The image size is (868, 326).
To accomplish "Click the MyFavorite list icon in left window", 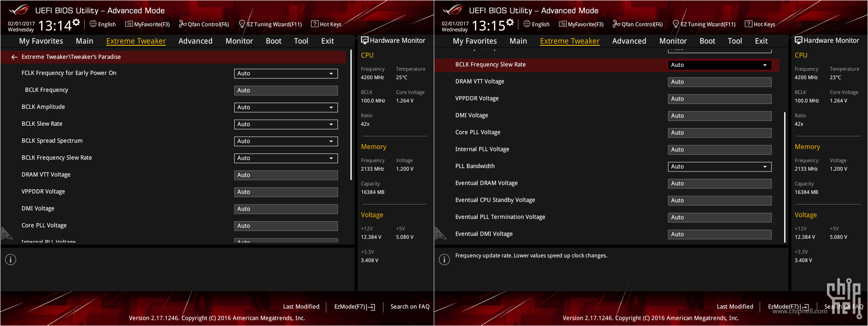I will coord(129,24).
